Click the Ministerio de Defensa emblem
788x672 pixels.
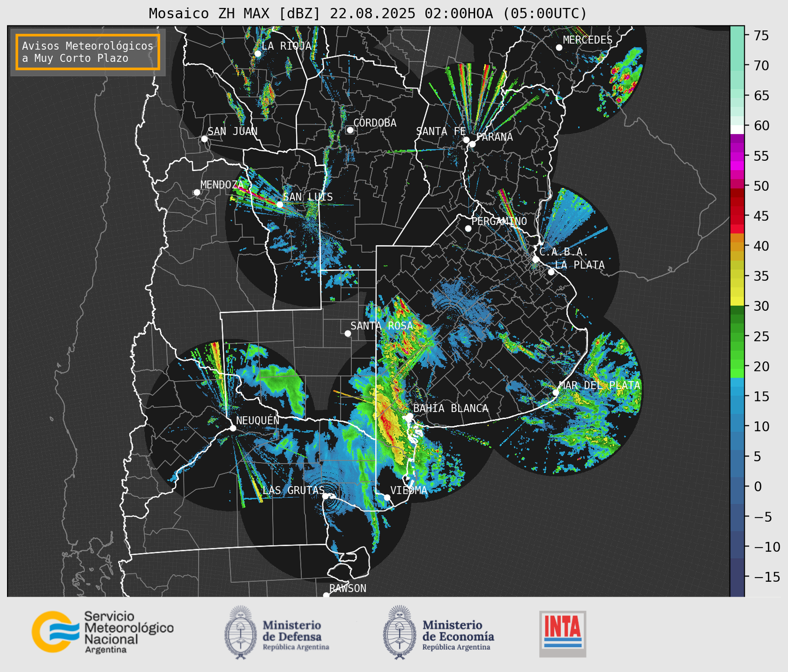241,632
